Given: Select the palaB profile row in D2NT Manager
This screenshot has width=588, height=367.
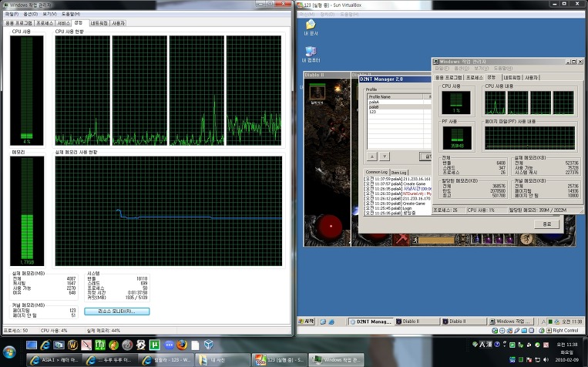Looking at the screenshot, I should tap(399, 107).
